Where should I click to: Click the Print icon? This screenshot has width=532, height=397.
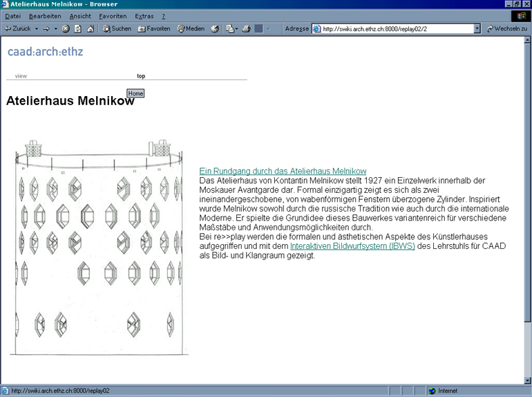click(x=245, y=28)
